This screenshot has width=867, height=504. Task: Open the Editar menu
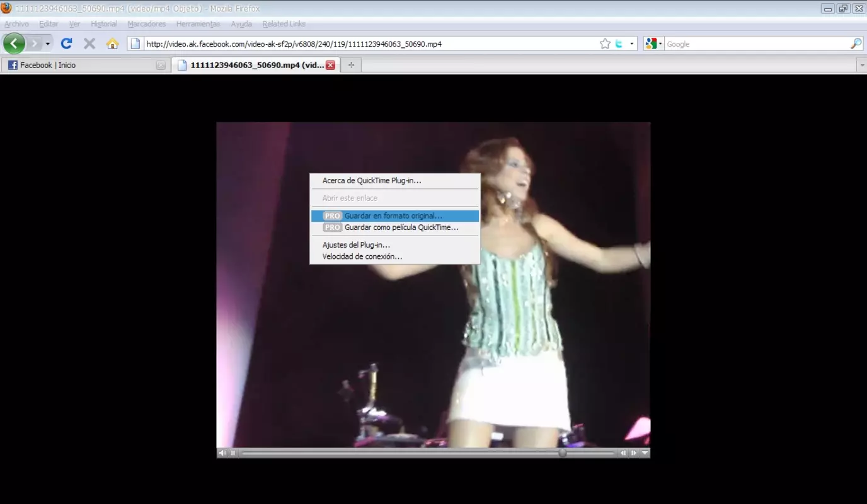tap(49, 24)
